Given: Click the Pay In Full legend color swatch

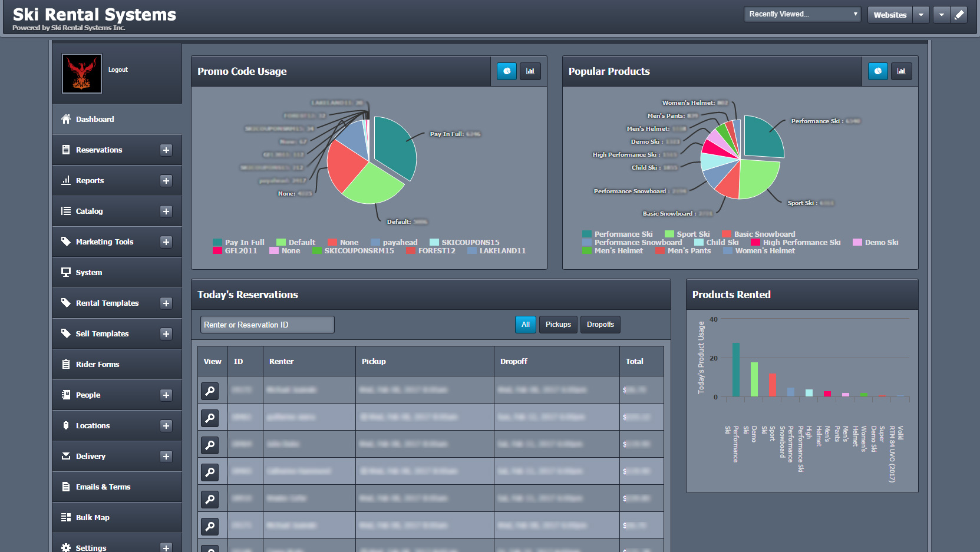Looking at the screenshot, I should [217, 242].
